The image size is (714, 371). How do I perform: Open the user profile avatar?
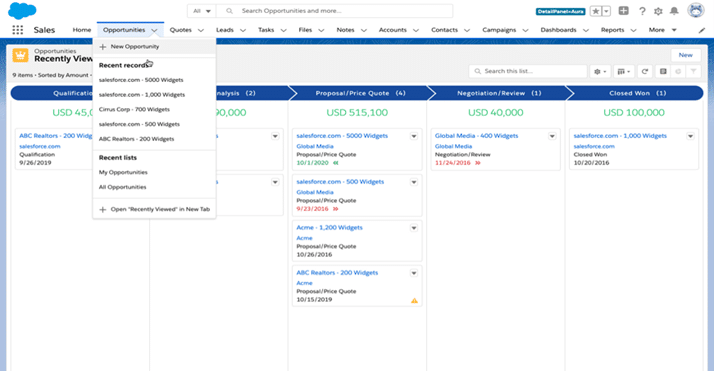696,10
